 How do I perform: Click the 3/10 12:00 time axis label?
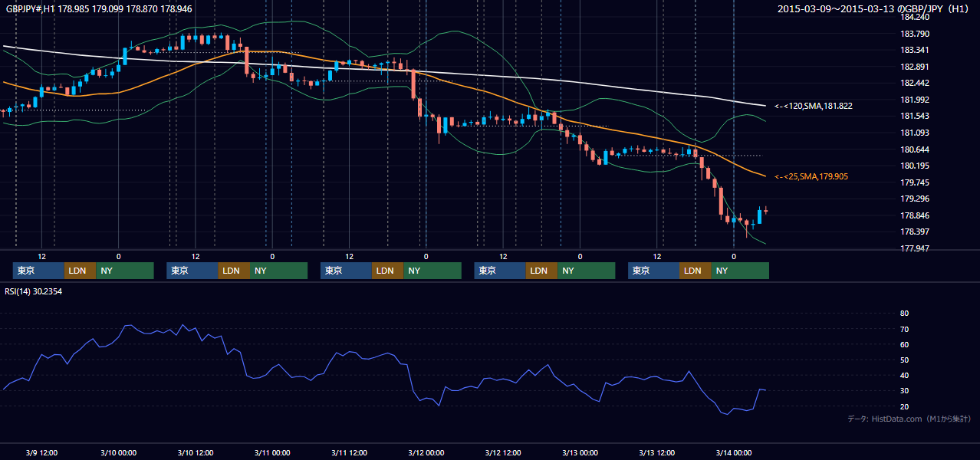tap(195, 452)
